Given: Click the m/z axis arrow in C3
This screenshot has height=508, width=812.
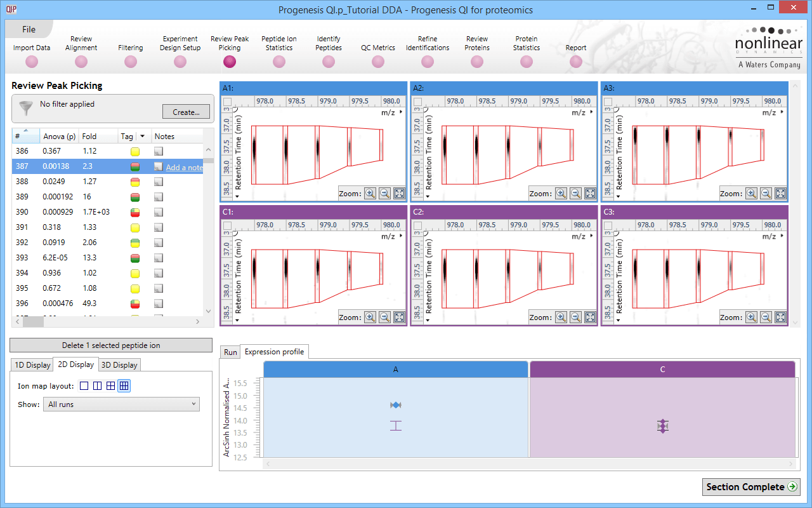Looking at the screenshot, I should click(782, 236).
